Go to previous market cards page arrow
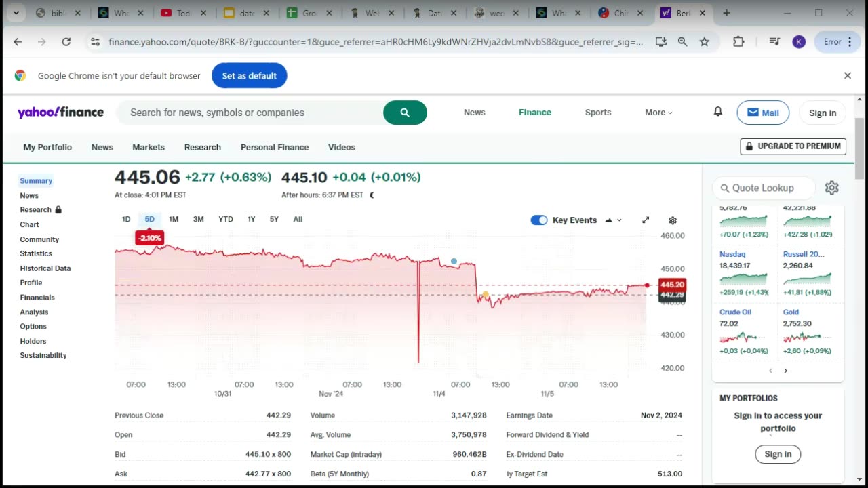Viewport: 868px width, 488px height. 770,371
